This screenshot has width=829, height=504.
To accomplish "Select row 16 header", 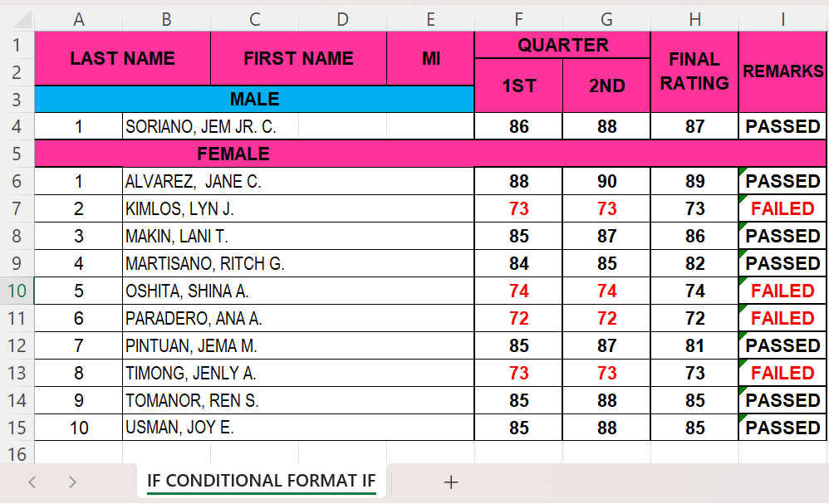I will pos(17,453).
